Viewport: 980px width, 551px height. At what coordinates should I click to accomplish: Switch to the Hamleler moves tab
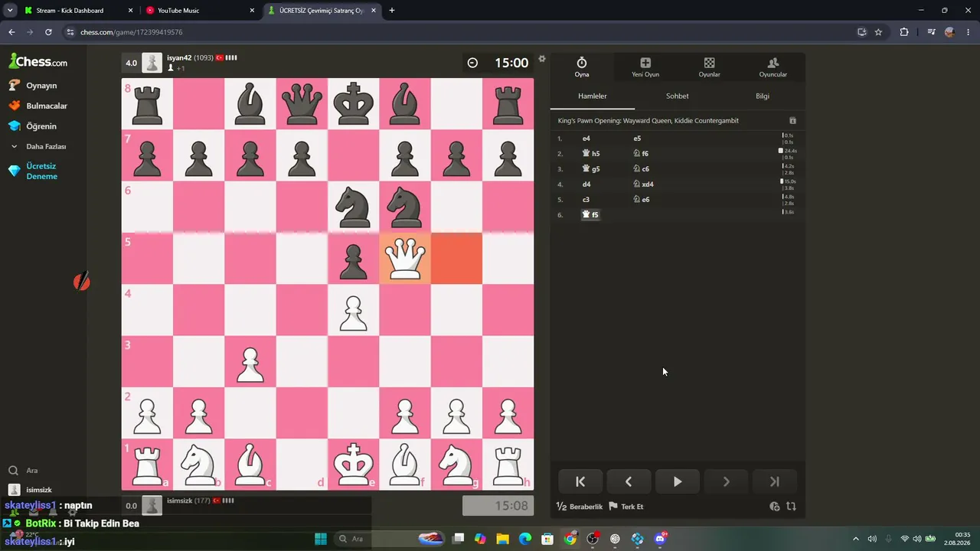[x=593, y=96]
